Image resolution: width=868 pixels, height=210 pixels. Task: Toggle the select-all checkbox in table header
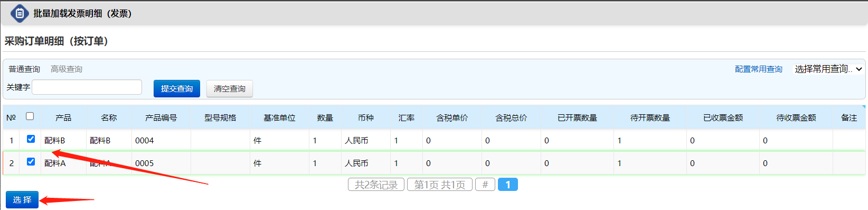coord(30,116)
